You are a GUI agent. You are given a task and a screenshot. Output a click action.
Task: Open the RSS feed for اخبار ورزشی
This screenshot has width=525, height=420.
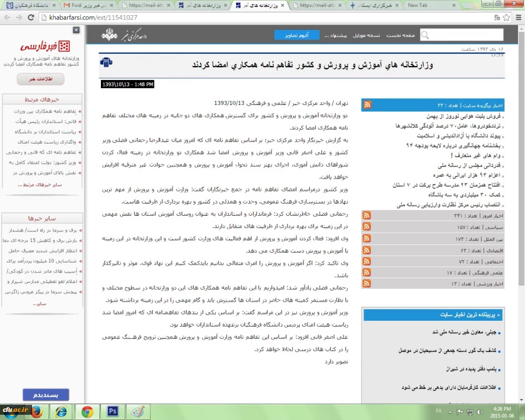click(367, 283)
